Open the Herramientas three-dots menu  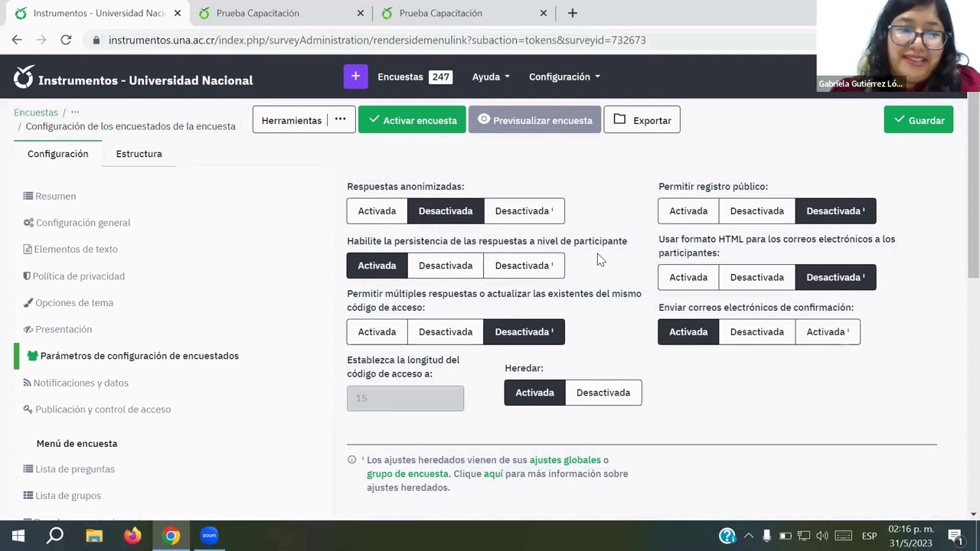pyautogui.click(x=340, y=119)
